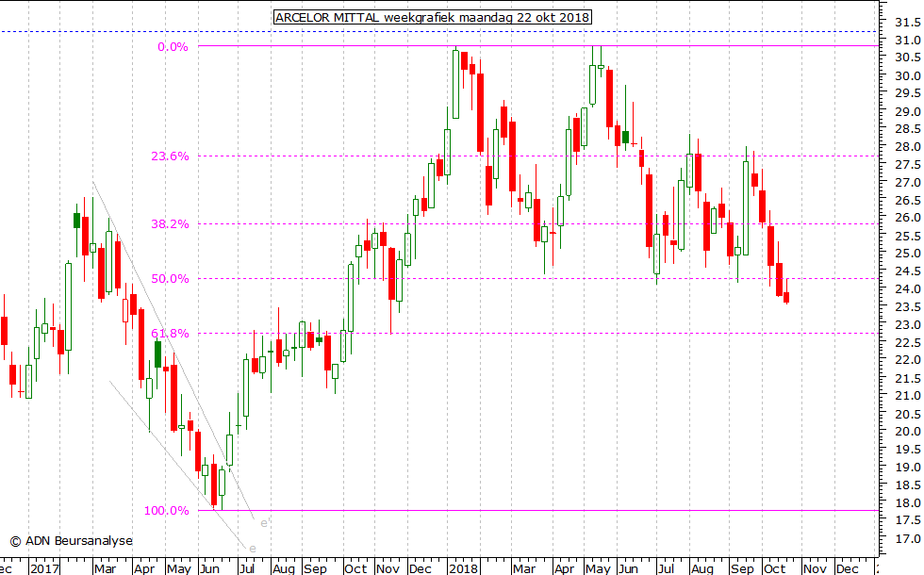Viewport: 924px width, 575px height.
Task: Click the 30.0 price axis value
Action: [907, 76]
